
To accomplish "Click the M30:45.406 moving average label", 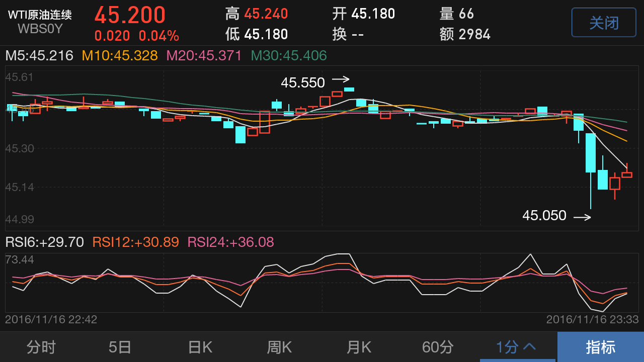I will pos(289,55).
